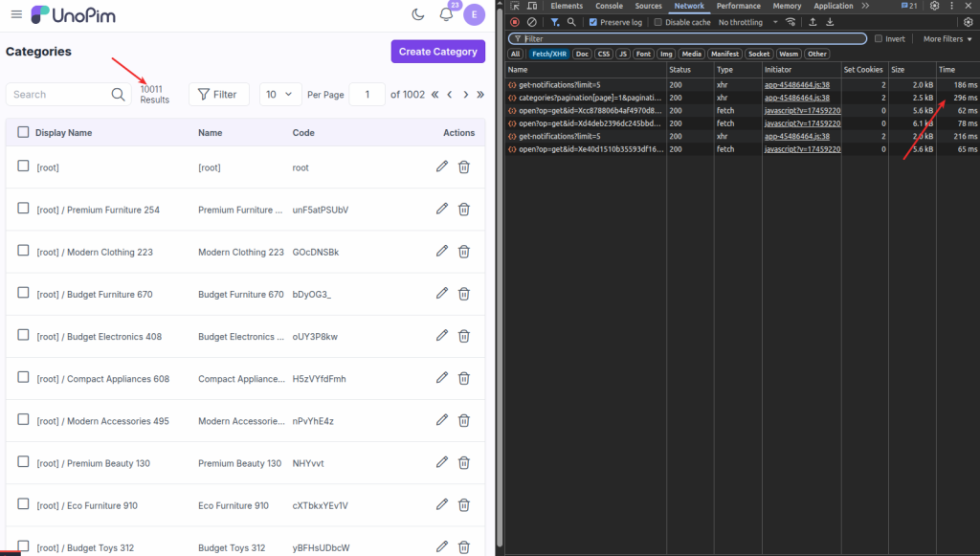Open the Sources tab

click(649, 6)
